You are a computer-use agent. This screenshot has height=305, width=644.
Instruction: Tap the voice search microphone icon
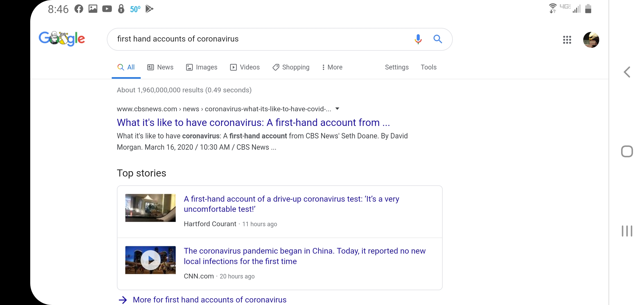pos(418,39)
